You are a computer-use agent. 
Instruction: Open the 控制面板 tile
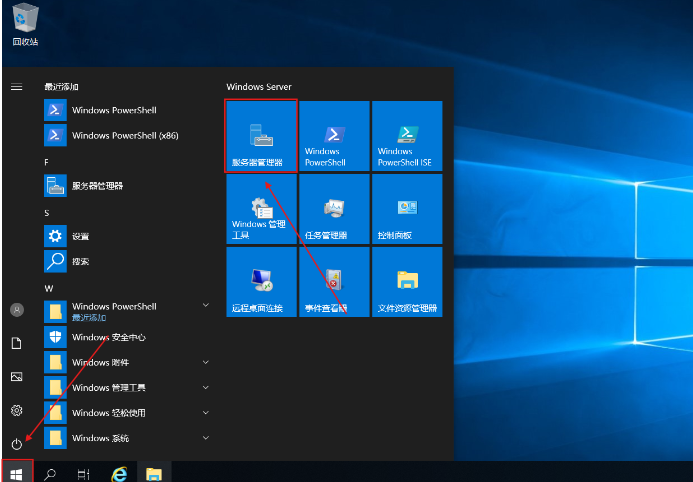(406, 210)
